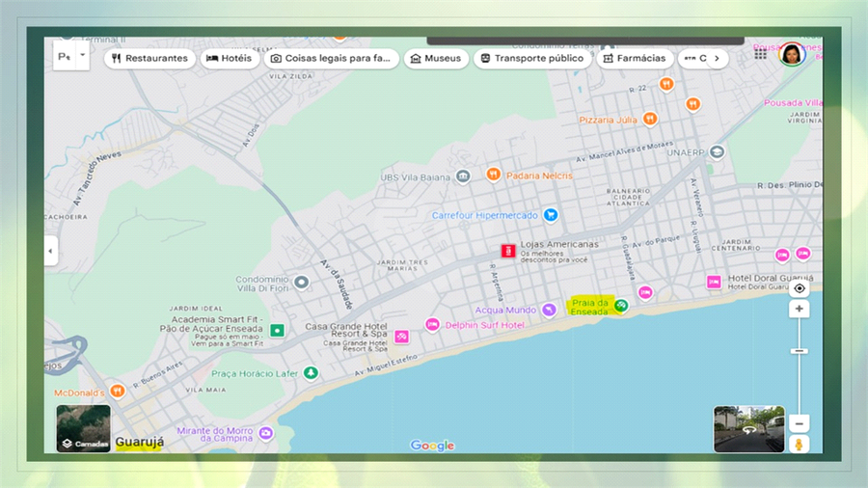
Task: Click Casa Grande Hotel Resort pin
Action: (402, 337)
